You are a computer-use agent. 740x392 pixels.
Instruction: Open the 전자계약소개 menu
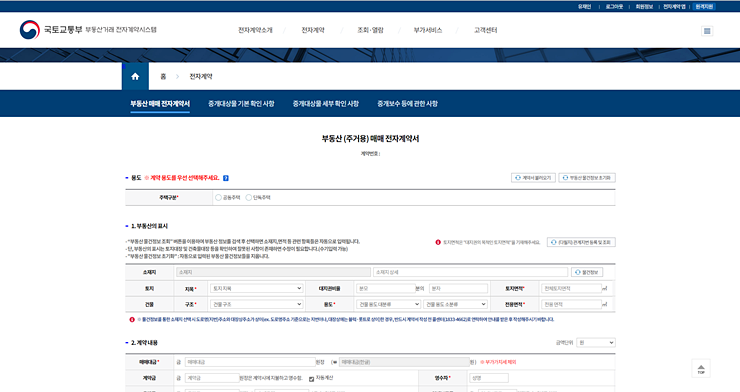[x=255, y=30]
